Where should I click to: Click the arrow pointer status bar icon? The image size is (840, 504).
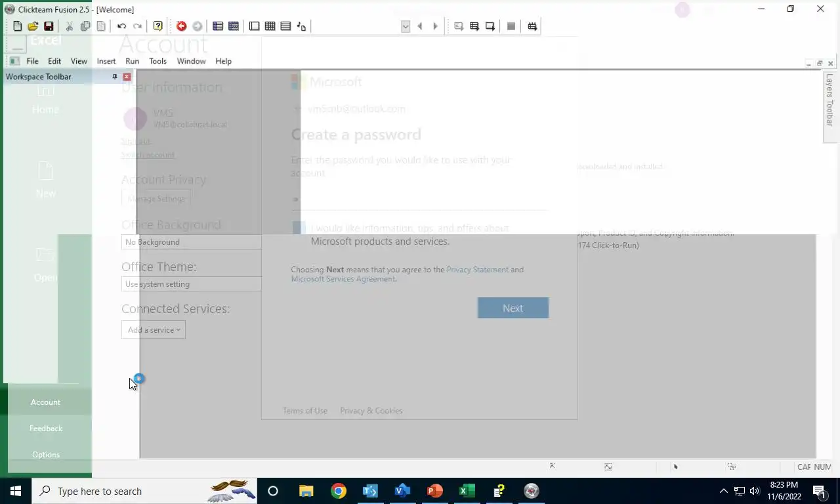pyautogui.click(x=675, y=467)
